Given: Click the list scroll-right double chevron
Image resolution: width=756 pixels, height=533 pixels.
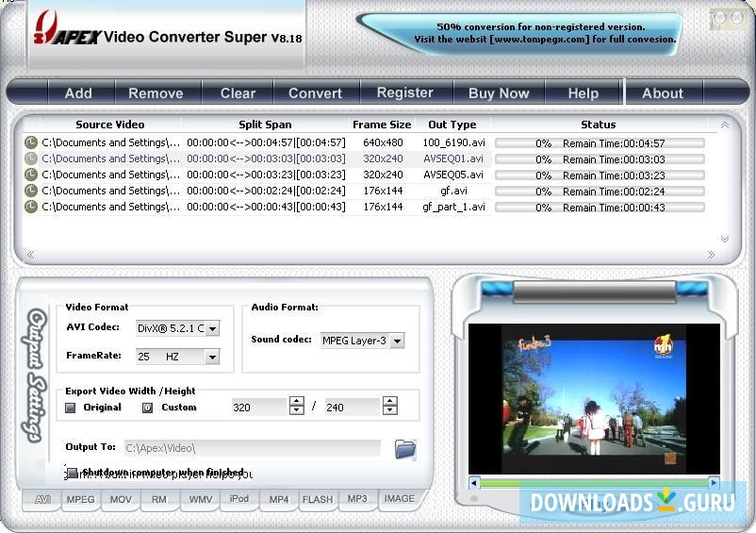Looking at the screenshot, I should tap(711, 255).
